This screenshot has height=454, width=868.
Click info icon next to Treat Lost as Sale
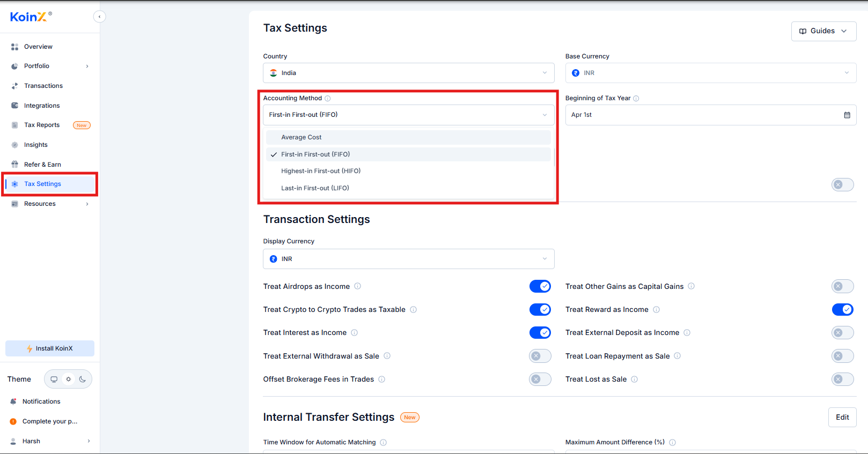click(635, 379)
